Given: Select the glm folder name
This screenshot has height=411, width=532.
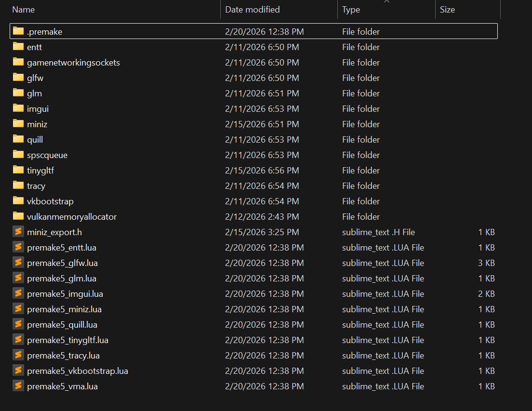Looking at the screenshot, I should point(34,93).
